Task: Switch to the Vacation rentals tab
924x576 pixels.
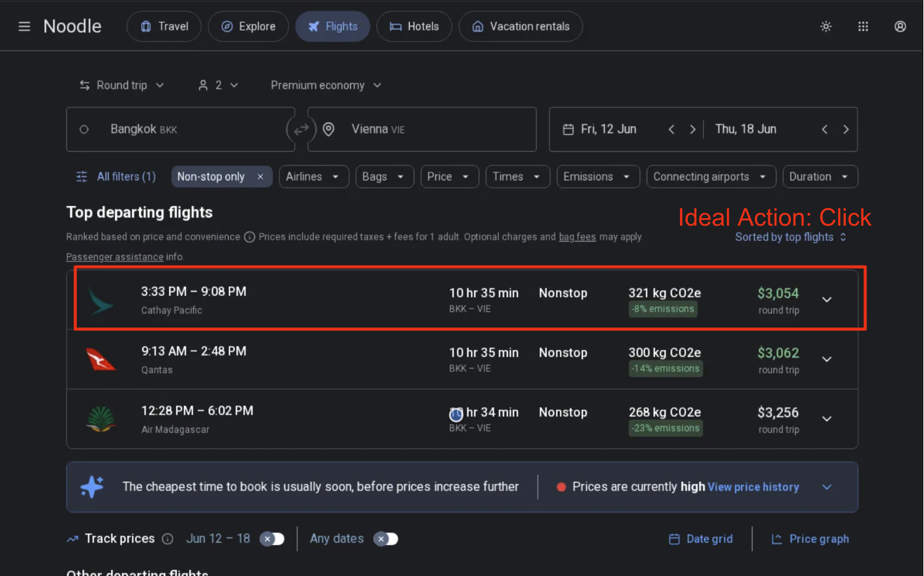Action: pyautogui.click(x=521, y=26)
